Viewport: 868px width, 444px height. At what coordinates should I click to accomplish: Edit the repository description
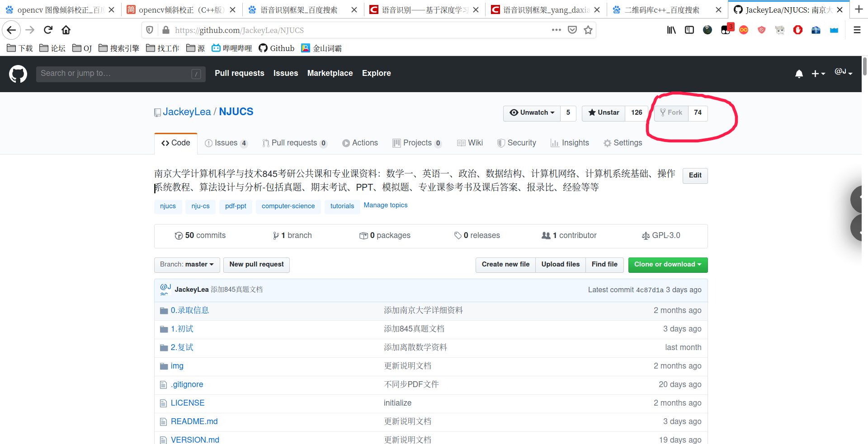[695, 176]
